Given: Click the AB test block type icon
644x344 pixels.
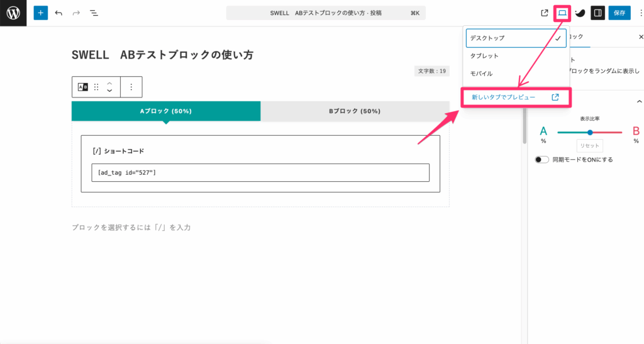Looking at the screenshot, I should point(83,87).
